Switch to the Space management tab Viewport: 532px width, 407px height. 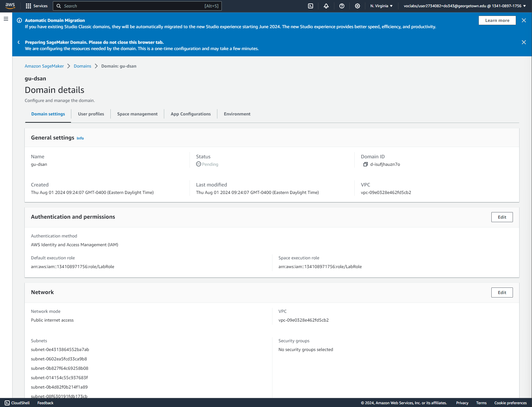(x=137, y=114)
